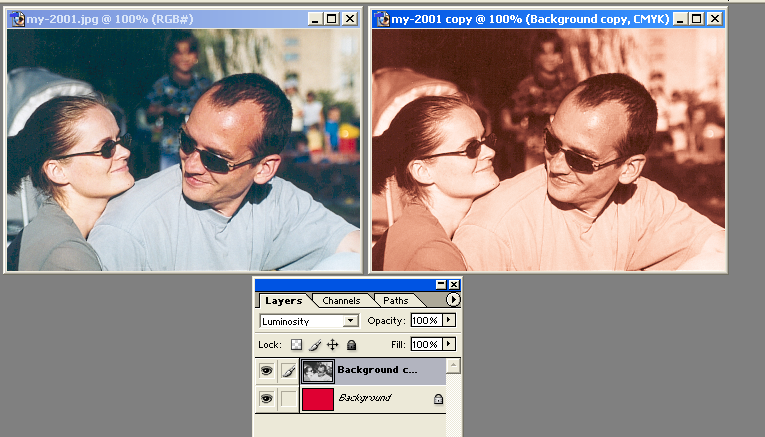Click the lock position move icon
This screenshot has width=765, height=437.
(x=332, y=345)
